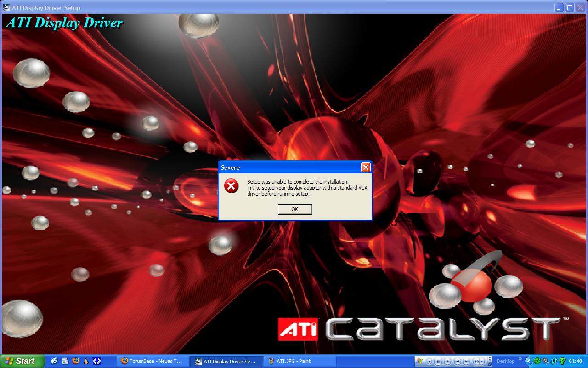The image size is (588, 368).
Task: Stop playback in the Media Player toolbar
Action: [x=448, y=361]
